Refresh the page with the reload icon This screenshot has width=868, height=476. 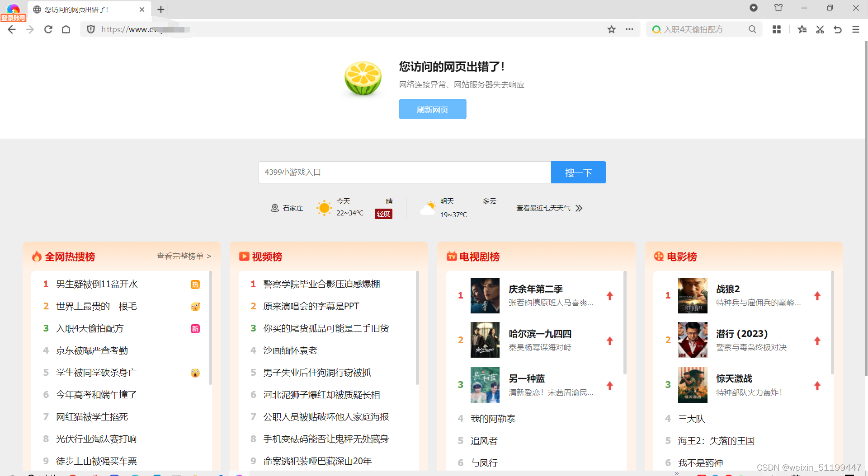click(48, 29)
